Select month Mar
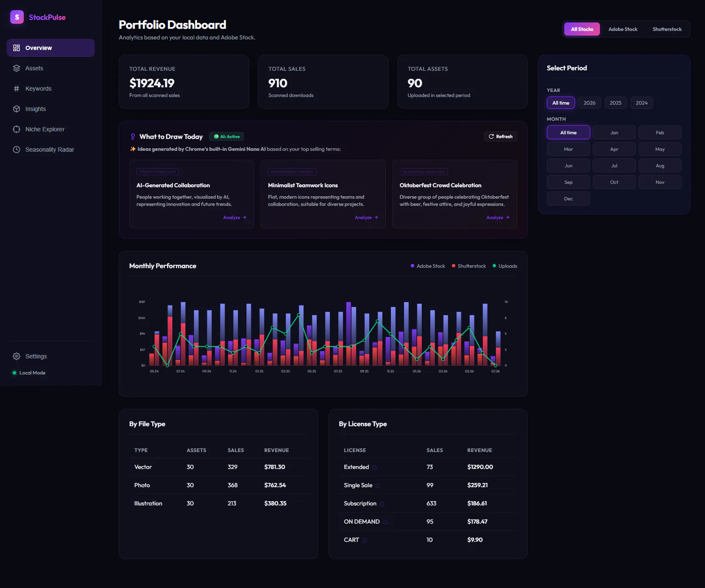Viewport: 705px width, 588px height. 568,149
